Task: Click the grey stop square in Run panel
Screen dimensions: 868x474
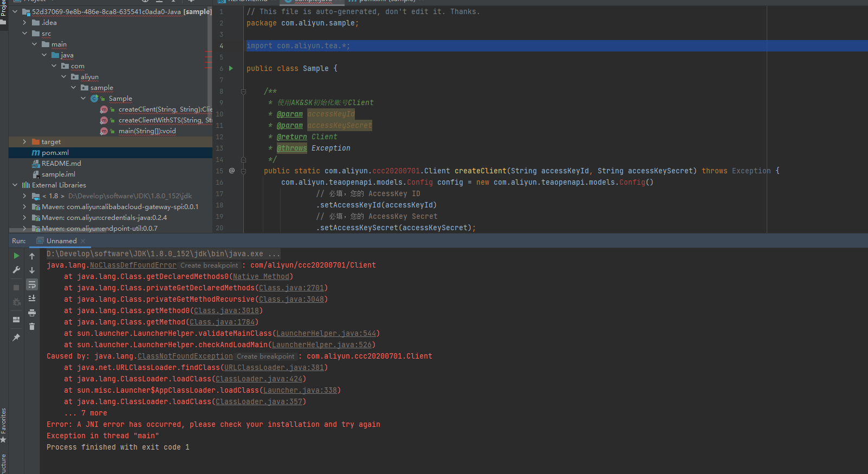Action: point(16,288)
